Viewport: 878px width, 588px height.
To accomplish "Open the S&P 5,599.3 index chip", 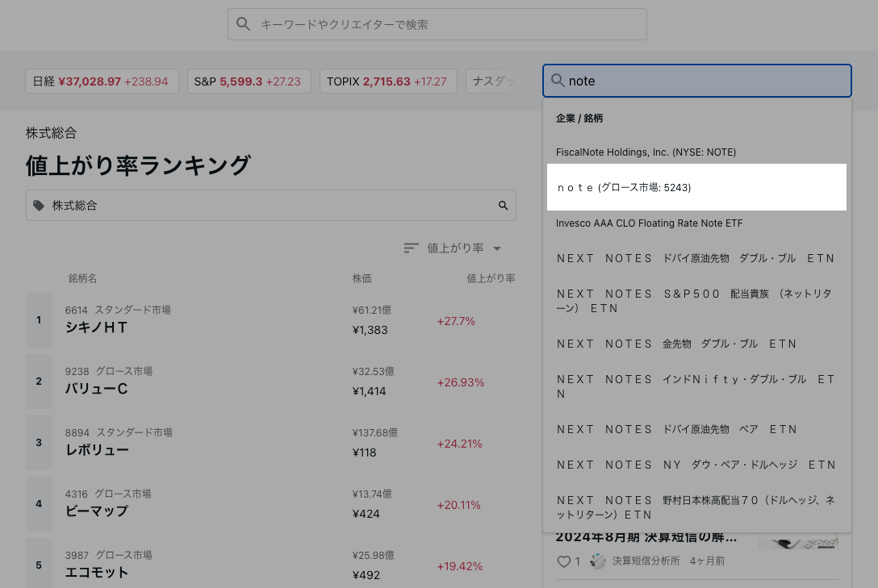I will coord(249,81).
